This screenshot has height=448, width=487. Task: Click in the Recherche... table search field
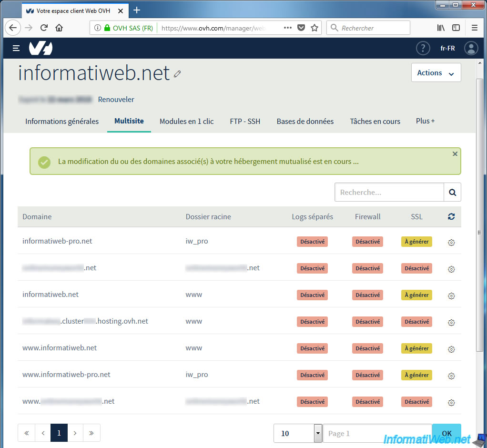click(389, 193)
